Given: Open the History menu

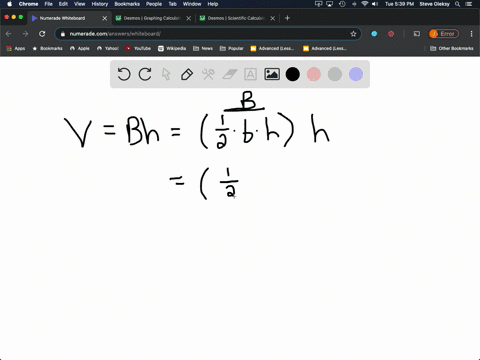Looking at the screenshot, I should (100, 4).
